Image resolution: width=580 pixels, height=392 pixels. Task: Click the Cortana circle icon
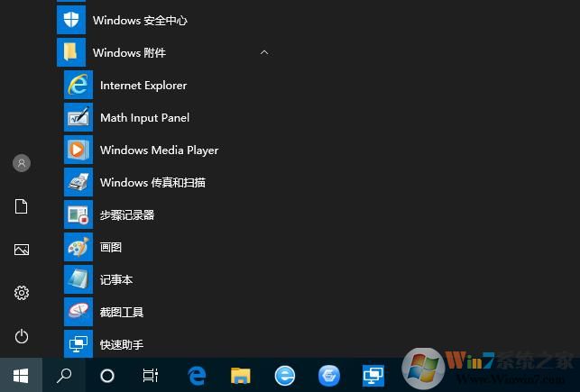pyautogui.click(x=107, y=376)
